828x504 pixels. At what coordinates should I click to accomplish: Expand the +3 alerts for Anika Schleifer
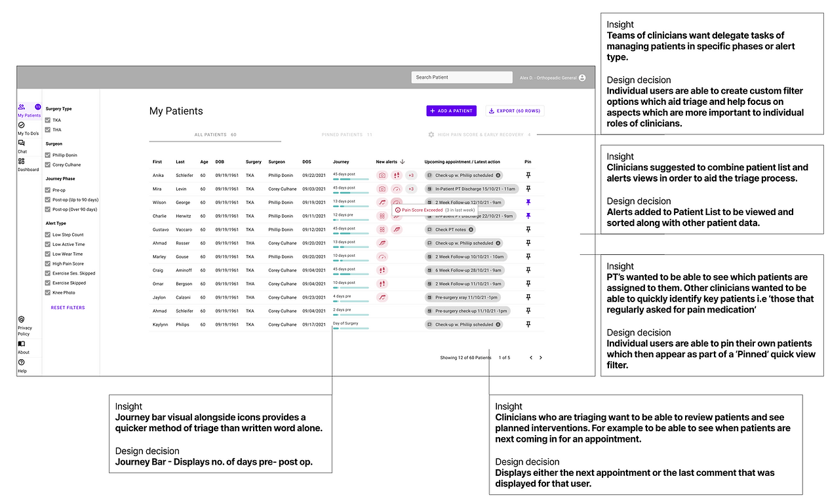point(411,175)
